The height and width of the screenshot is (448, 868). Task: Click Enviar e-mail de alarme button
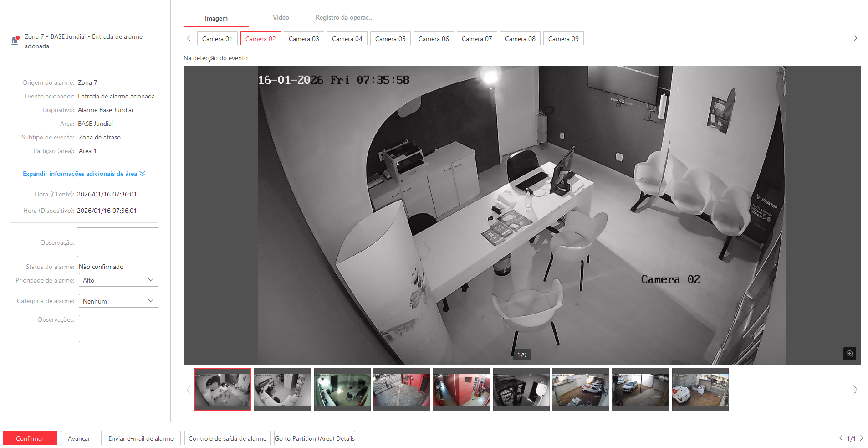141,438
